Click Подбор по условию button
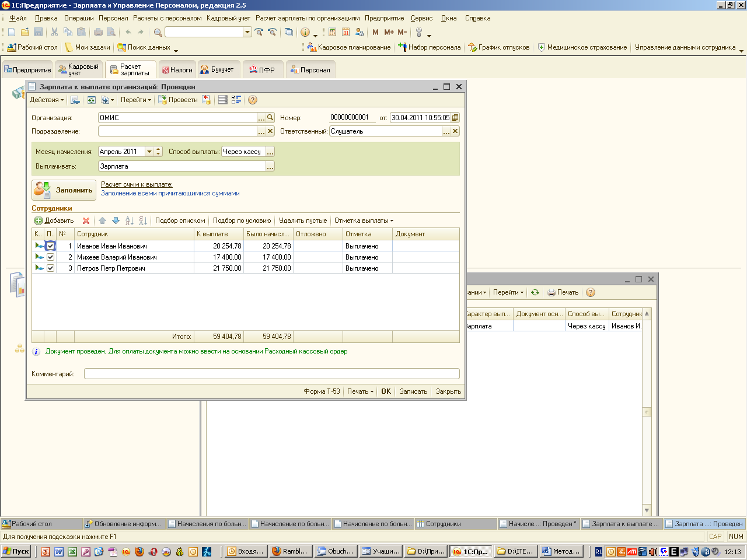 click(x=242, y=220)
